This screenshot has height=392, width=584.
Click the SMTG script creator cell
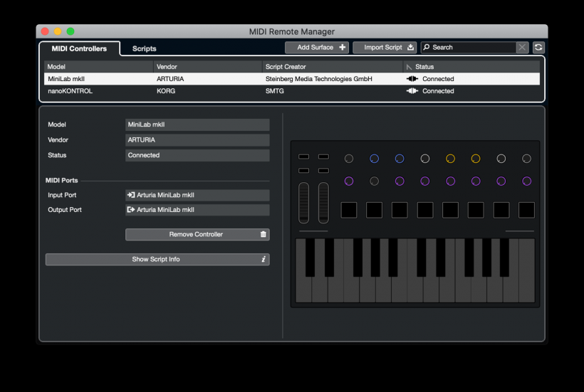tap(274, 91)
